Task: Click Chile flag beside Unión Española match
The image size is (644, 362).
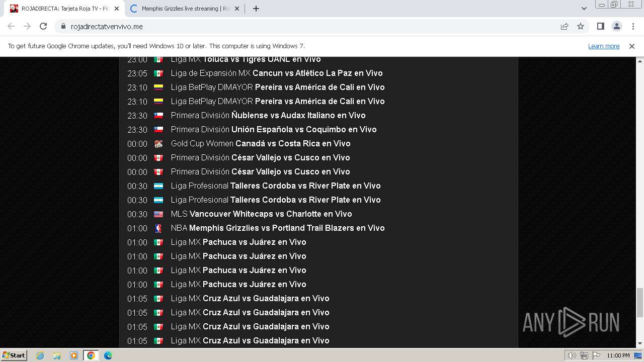Action: pos(158,130)
